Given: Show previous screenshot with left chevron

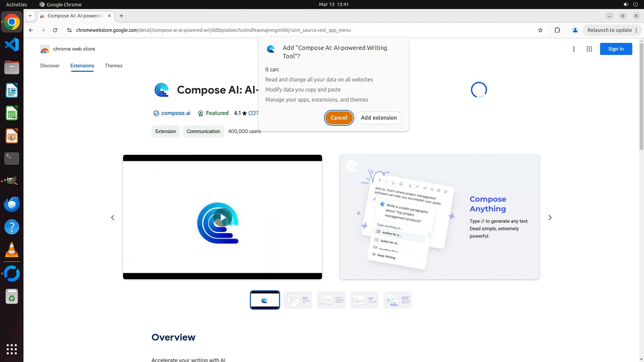Looking at the screenshot, I should click(x=113, y=218).
